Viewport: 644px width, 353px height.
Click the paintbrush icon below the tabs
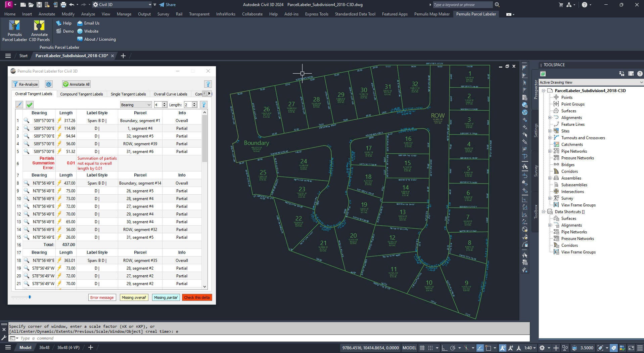(x=19, y=105)
